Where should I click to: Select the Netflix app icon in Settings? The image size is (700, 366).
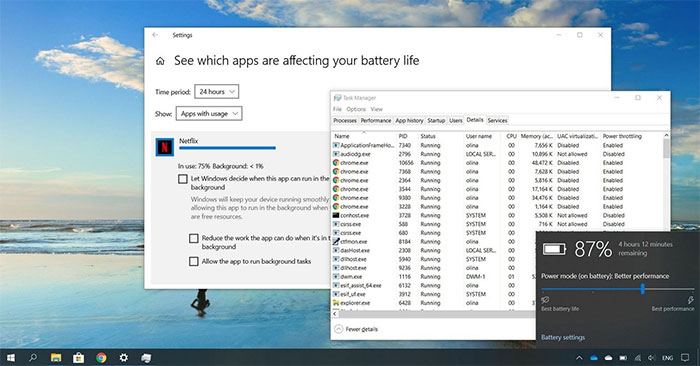click(x=165, y=147)
